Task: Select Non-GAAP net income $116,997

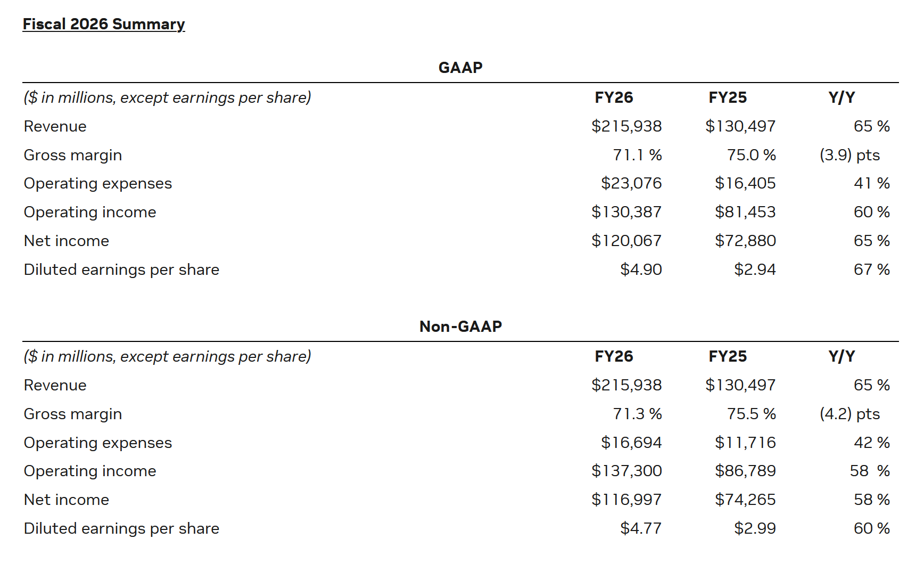Action: (x=626, y=500)
